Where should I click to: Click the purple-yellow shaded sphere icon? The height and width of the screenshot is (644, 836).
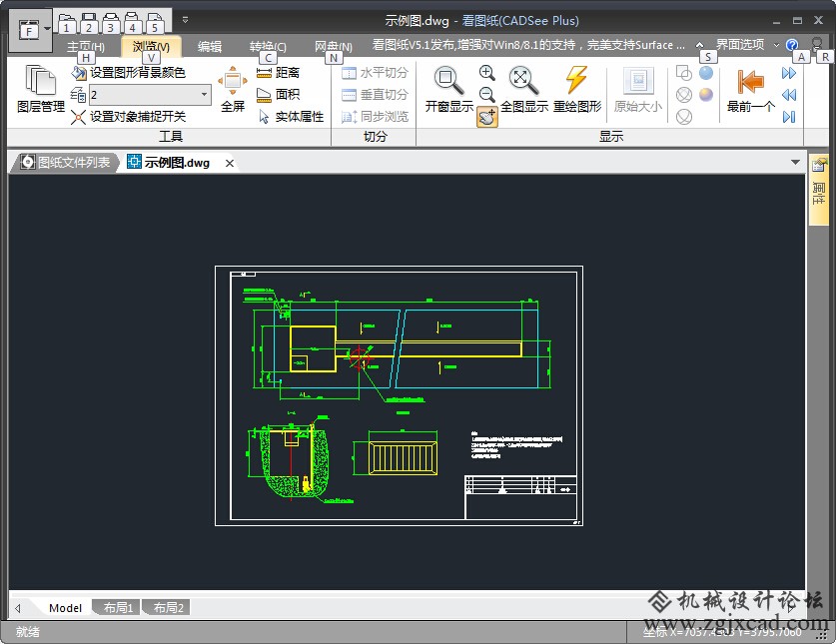(x=706, y=95)
